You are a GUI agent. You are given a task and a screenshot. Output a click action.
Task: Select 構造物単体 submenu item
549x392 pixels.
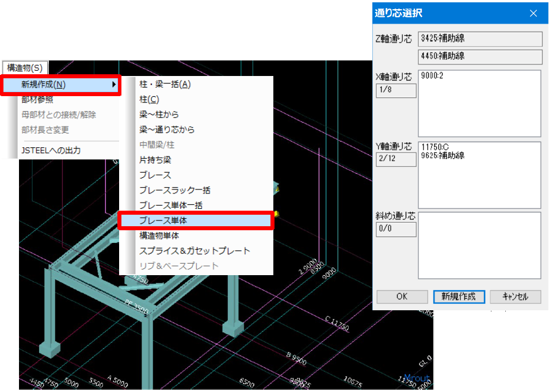[x=159, y=236]
